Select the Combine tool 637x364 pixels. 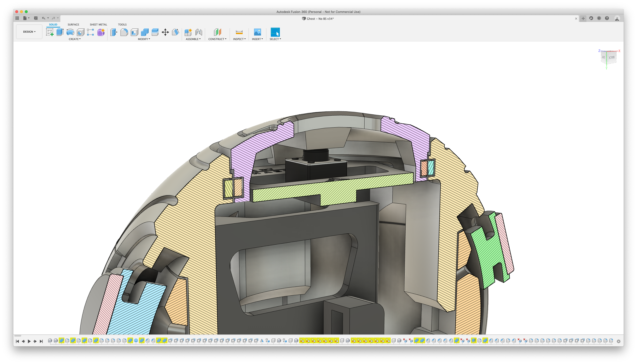tap(145, 32)
